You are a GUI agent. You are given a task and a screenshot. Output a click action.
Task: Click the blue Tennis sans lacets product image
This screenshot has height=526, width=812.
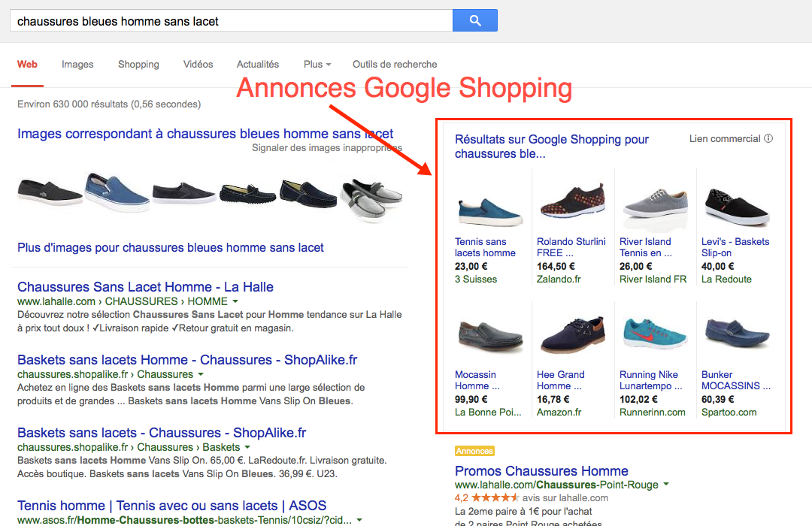click(489, 211)
